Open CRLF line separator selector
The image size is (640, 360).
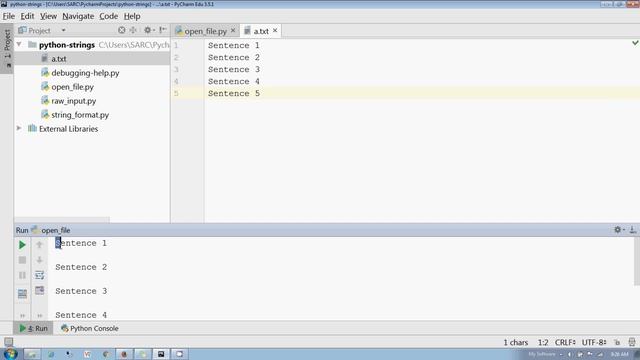point(565,342)
